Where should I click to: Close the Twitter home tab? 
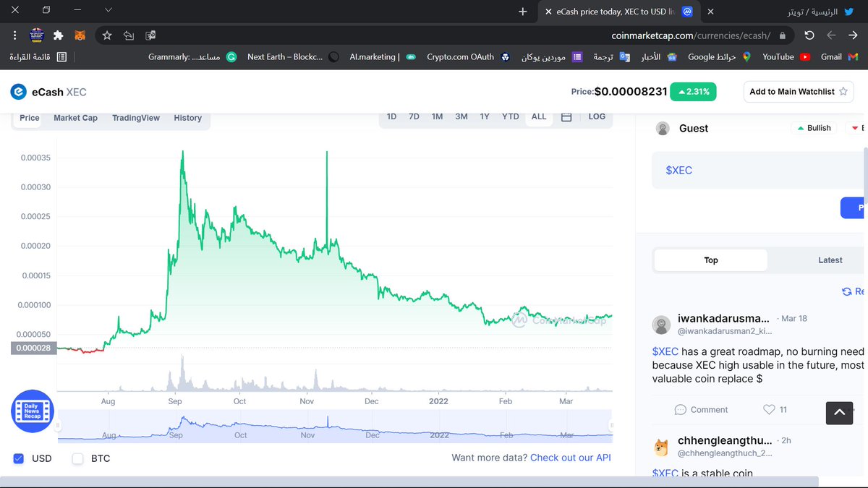(710, 12)
